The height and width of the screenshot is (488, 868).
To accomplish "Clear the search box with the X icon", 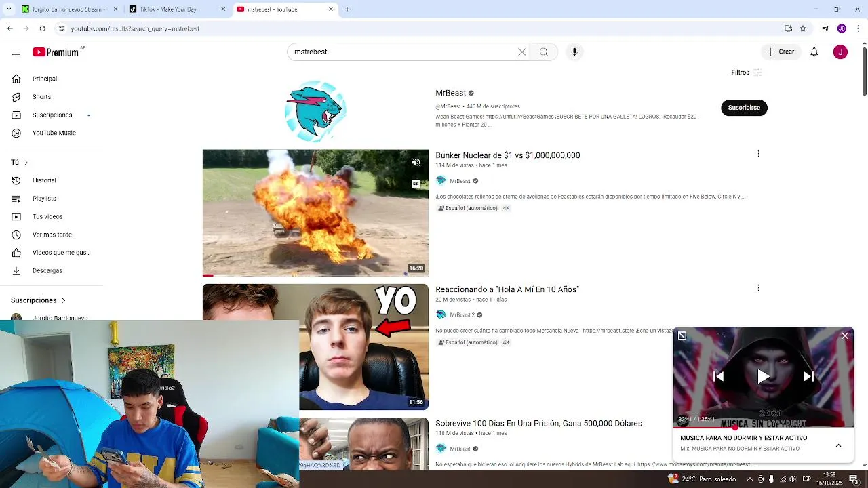I will [522, 52].
